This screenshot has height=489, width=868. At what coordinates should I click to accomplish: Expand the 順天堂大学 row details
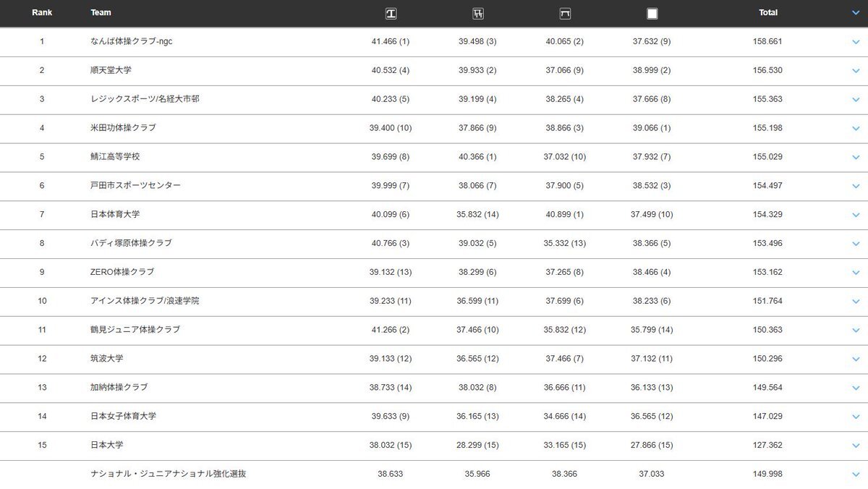pyautogui.click(x=856, y=71)
